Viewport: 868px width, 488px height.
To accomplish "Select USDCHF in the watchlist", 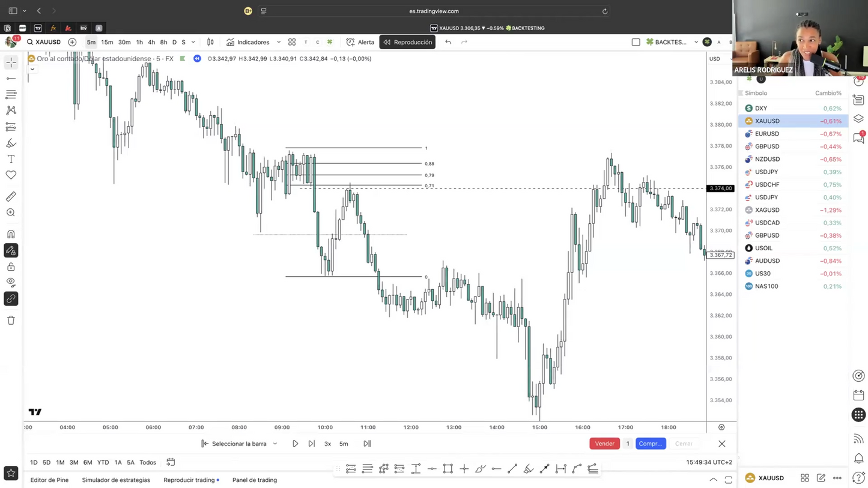I will click(x=767, y=184).
